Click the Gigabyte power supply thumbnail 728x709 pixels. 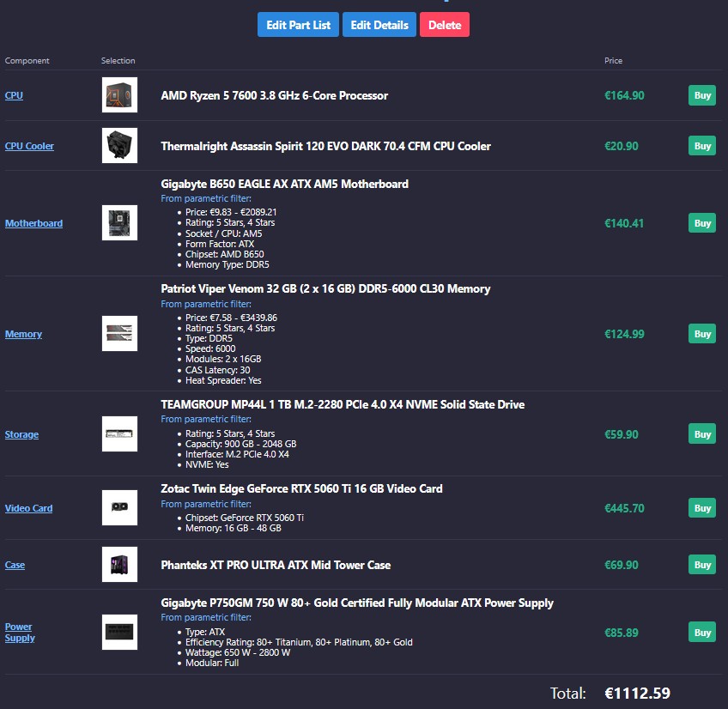pos(120,632)
